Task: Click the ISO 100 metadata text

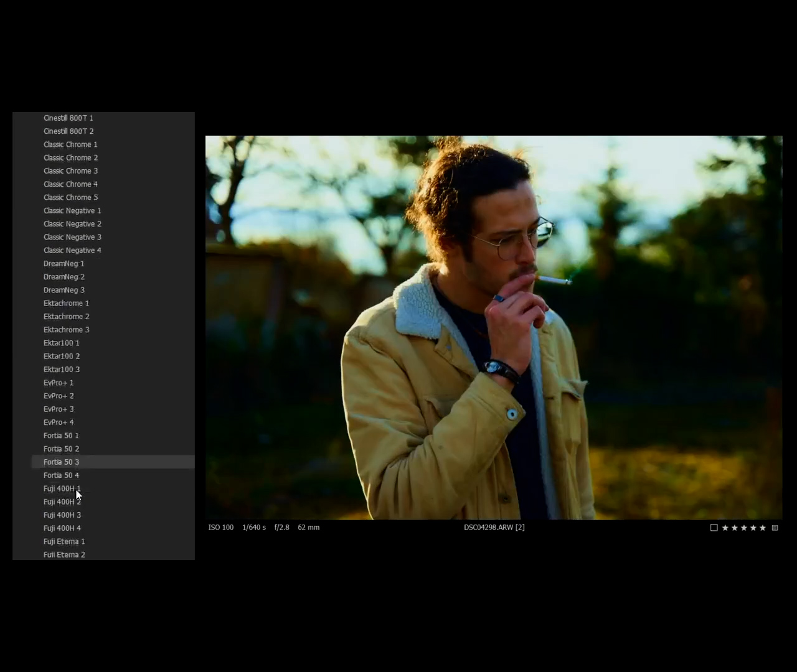Action: pyautogui.click(x=221, y=527)
